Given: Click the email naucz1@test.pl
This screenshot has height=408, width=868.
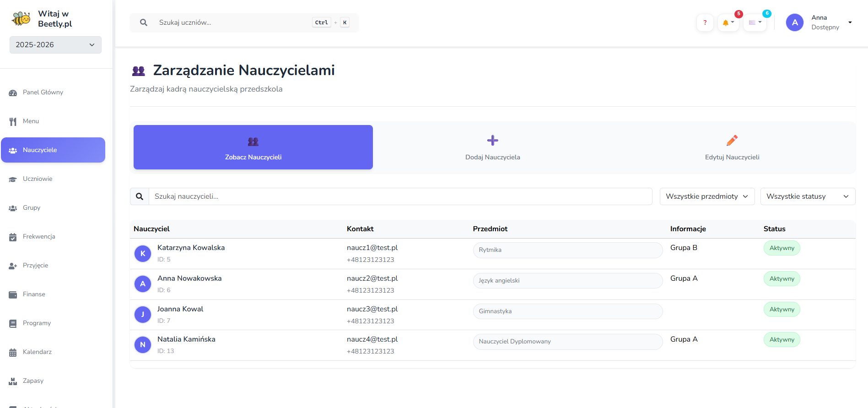Looking at the screenshot, I should tap(372, 248).
